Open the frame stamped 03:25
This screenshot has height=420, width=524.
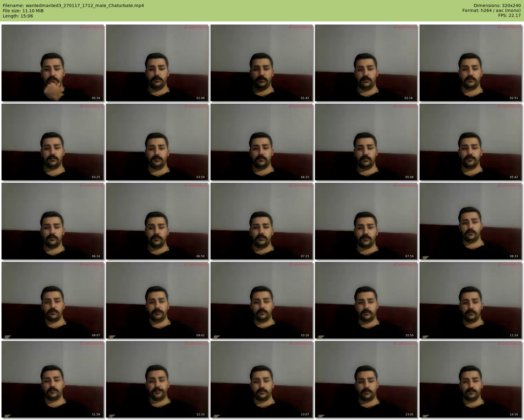coord(53,142)
